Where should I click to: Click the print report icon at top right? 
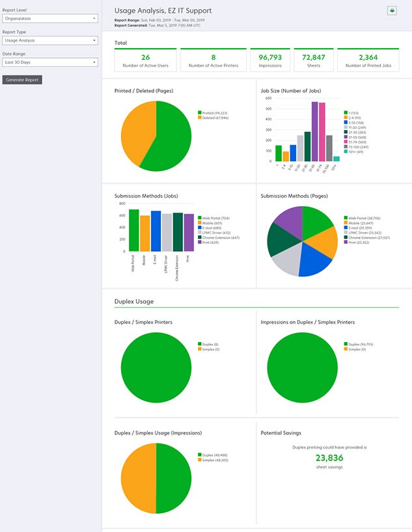(392, 11)
